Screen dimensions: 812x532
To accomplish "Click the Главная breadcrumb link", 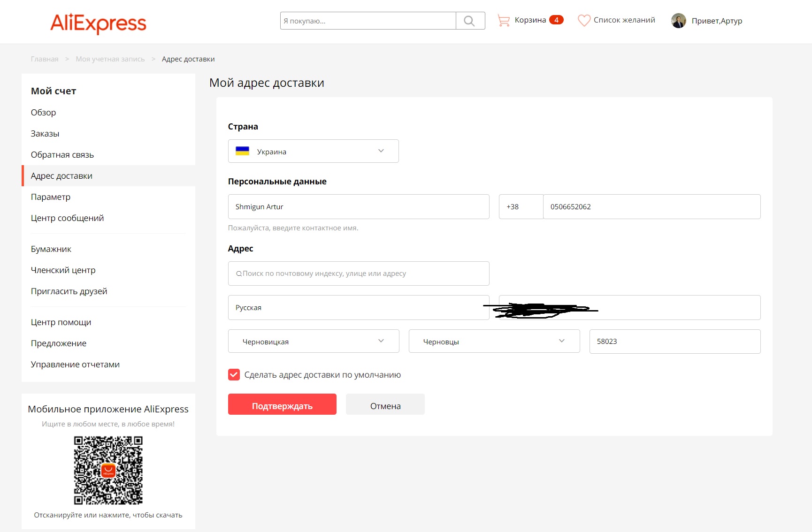I will pyautogui.click(x=45, y=59).
